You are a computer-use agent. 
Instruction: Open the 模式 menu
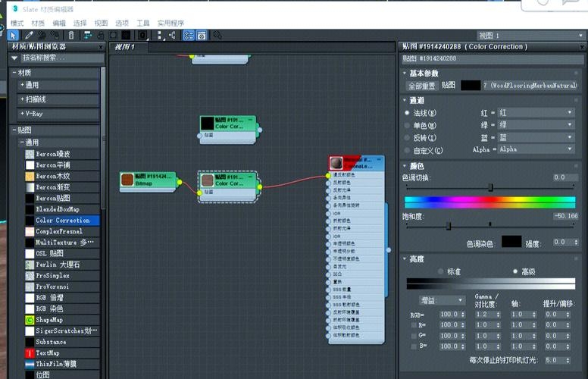coord(17,23)
